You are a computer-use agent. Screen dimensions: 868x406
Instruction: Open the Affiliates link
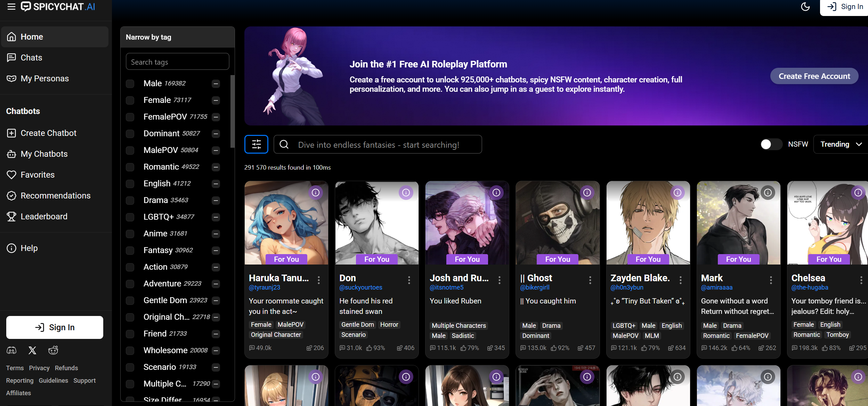point(18,393)
